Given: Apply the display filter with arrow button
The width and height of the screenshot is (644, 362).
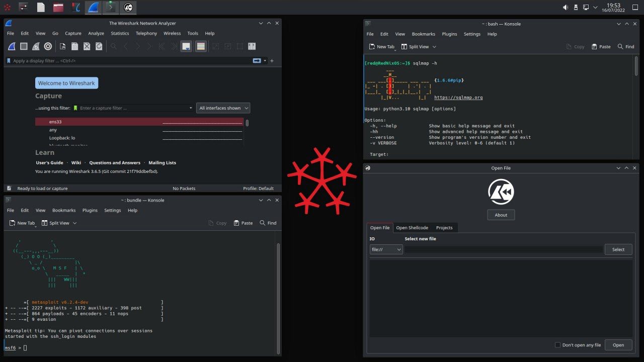Looking at the screenshot, I should pyautogui.click(x=257, y=61).
